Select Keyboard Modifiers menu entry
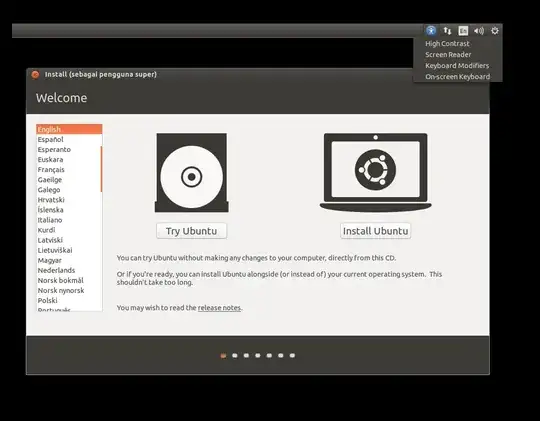 457,66
